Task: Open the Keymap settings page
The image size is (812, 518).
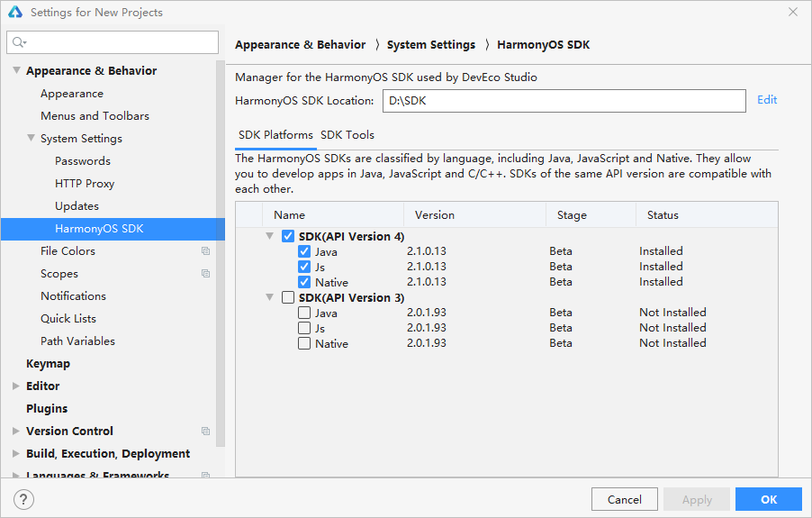Action: (x=48, y=364)
